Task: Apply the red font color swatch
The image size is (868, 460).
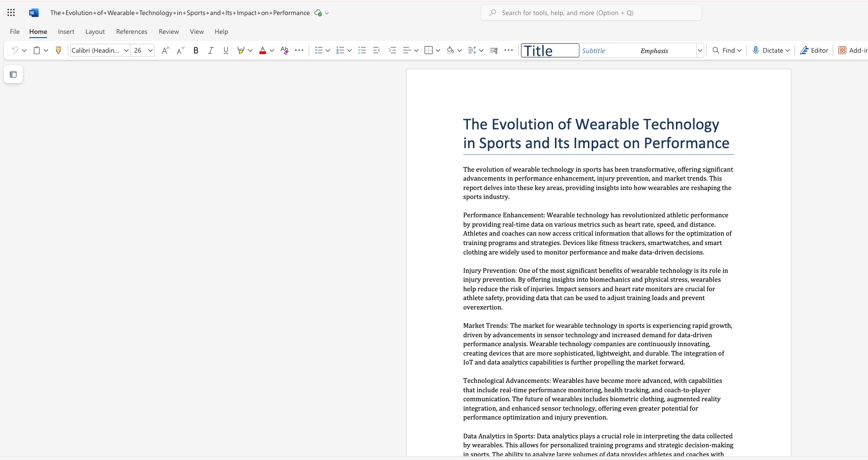Action: (263, 50)
